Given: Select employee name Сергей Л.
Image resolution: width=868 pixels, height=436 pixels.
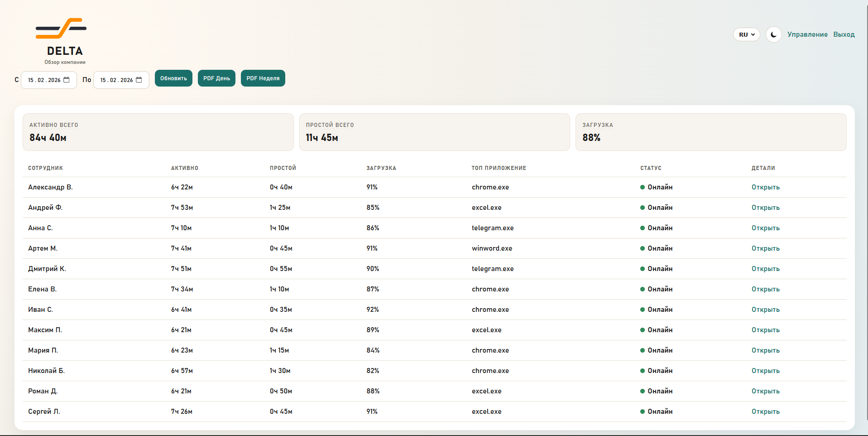Looking at the screenshot, I should click(x=44, y=412).
